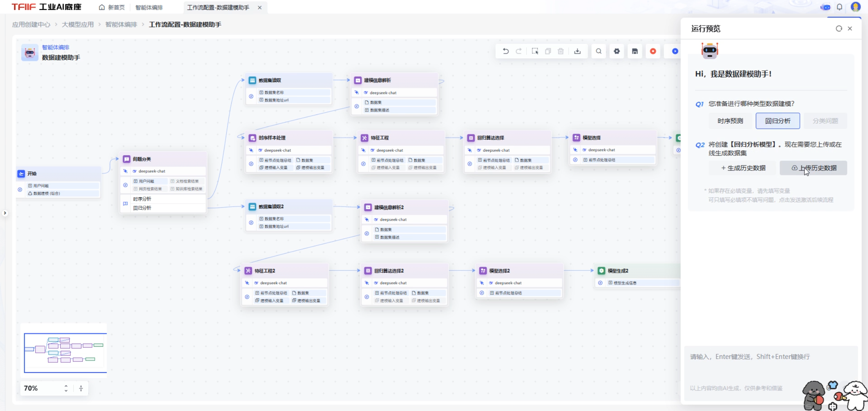Click the 模型生成2 node icon

(x=601, y=271)
